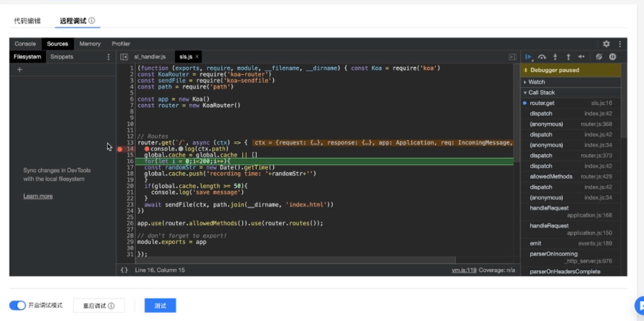Viewport: 644px width, 321px height.
Task: Collapse the Call Stack section
Action: tap(570, 93)
